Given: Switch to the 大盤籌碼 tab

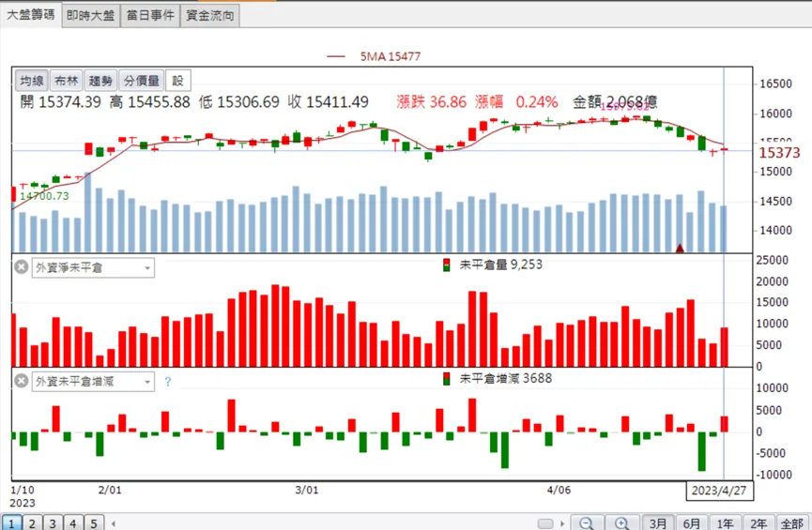Looking at the screenshot, I should point(31,14).
